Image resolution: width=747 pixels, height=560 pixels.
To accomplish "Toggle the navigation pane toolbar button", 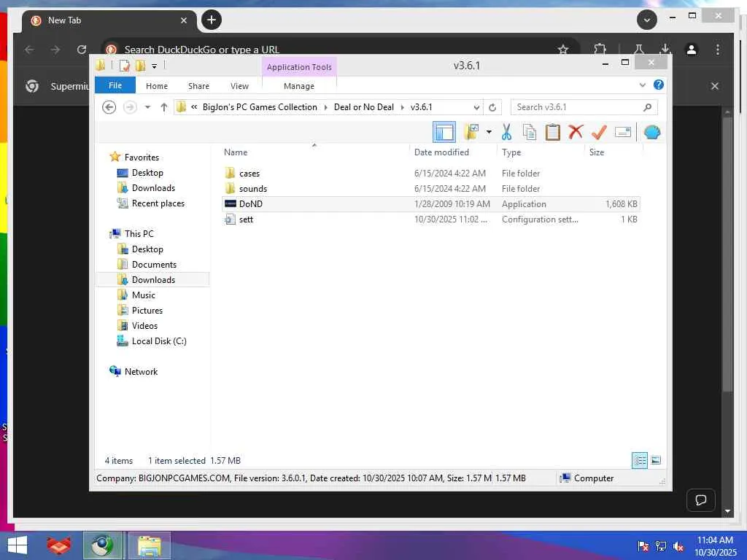I will pos(444,132).
